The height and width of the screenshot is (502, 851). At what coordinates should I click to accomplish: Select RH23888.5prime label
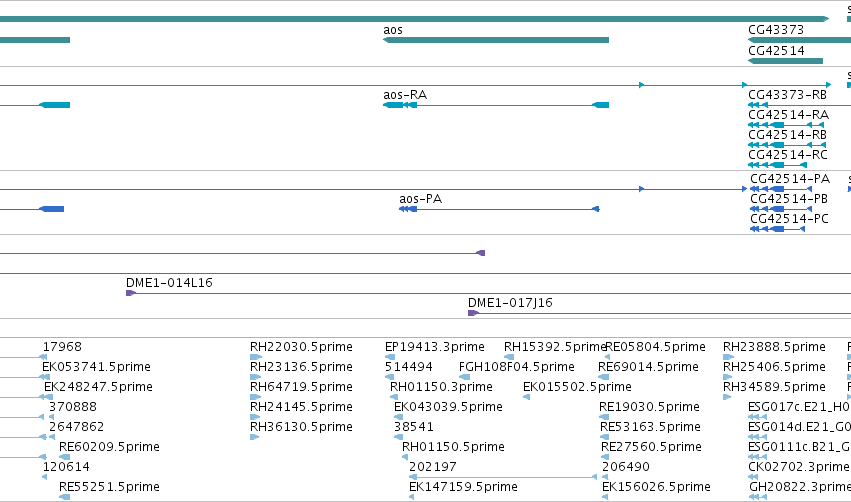[x=774, y=347]
